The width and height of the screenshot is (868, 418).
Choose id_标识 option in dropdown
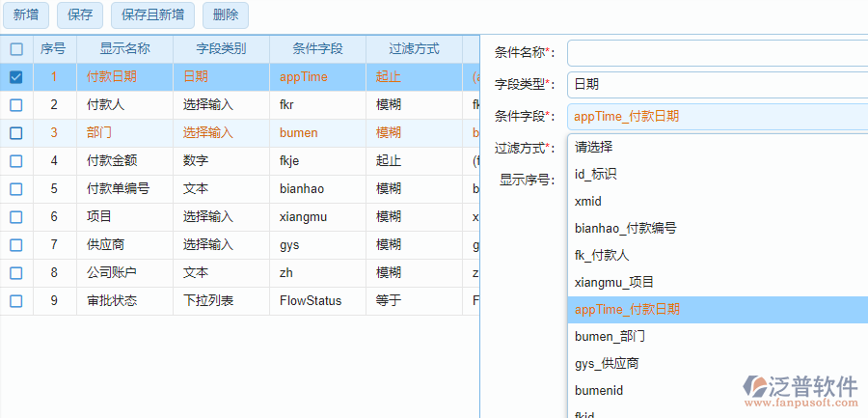coord(718,175)
